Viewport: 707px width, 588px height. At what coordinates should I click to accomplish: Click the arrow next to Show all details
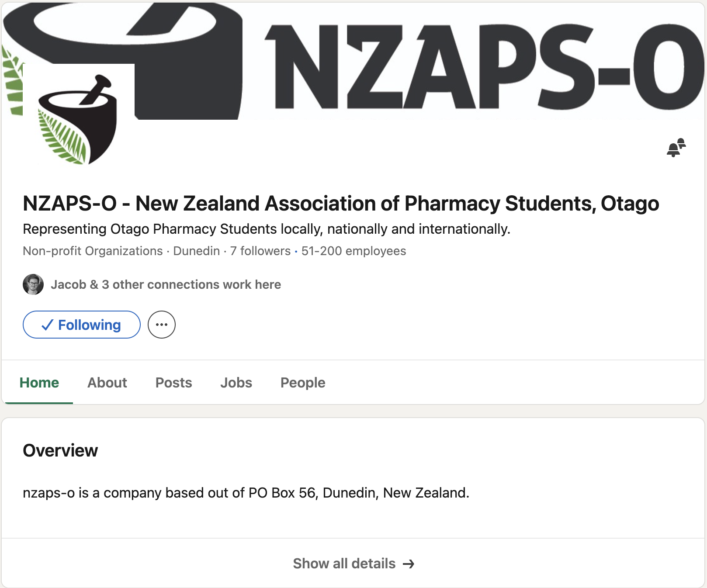click(409, 564)
